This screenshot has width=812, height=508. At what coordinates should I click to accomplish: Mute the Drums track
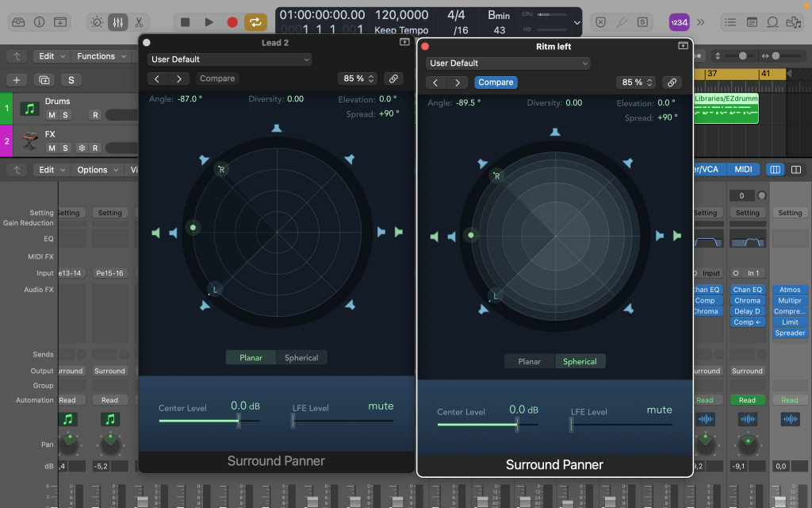tap(52, 115)
